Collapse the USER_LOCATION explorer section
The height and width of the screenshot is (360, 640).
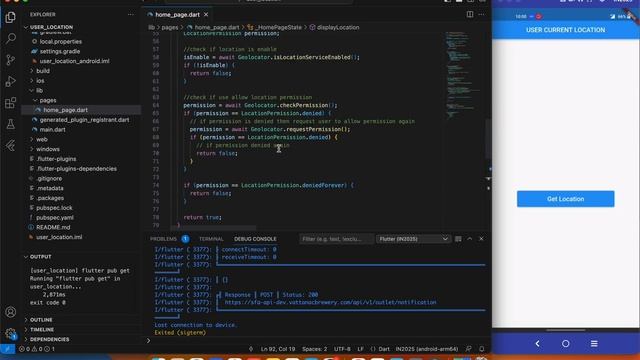click(x=51, y=27)
